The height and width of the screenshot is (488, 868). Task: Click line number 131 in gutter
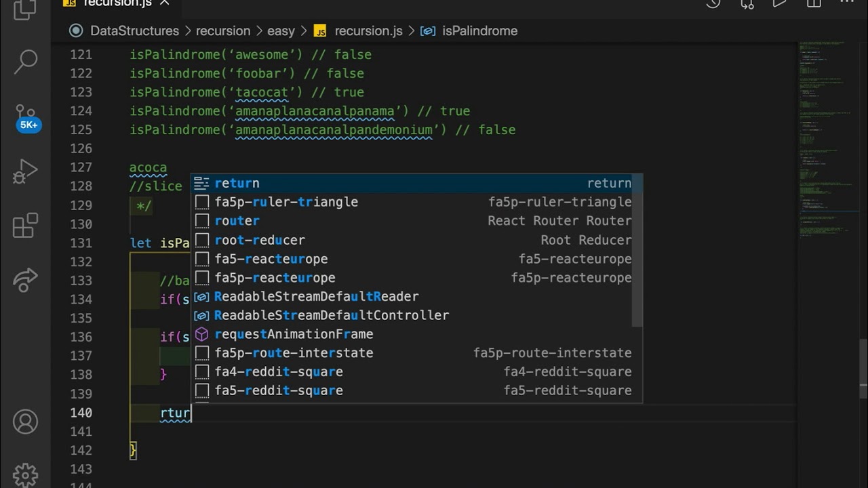coord(81,243)
